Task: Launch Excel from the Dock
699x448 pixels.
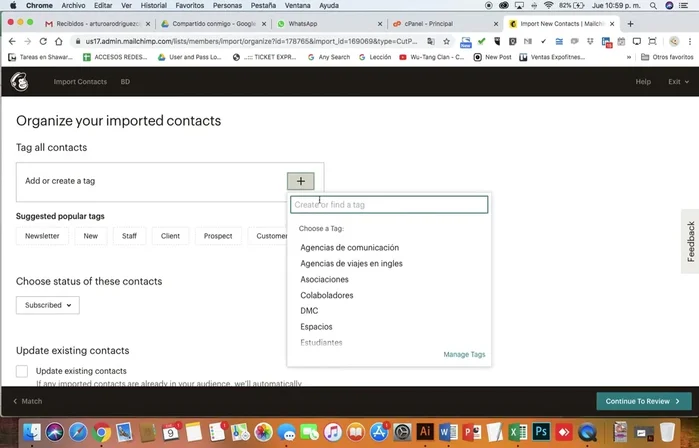Action: 518,432
